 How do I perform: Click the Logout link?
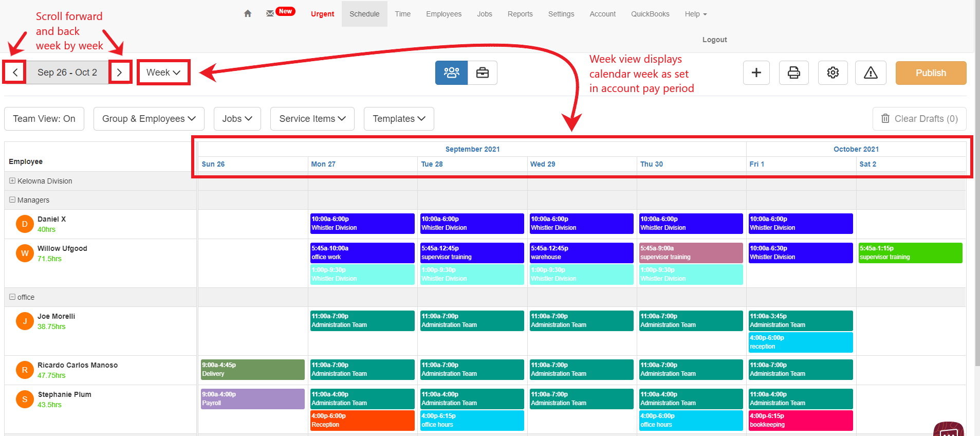click(x=714, y=40)
